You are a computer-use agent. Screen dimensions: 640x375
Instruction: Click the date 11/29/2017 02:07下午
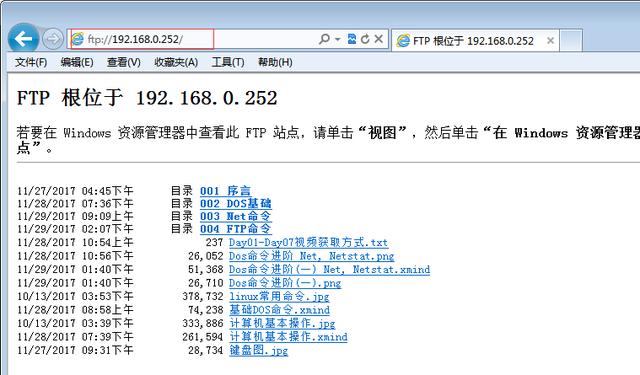point(75,229)
